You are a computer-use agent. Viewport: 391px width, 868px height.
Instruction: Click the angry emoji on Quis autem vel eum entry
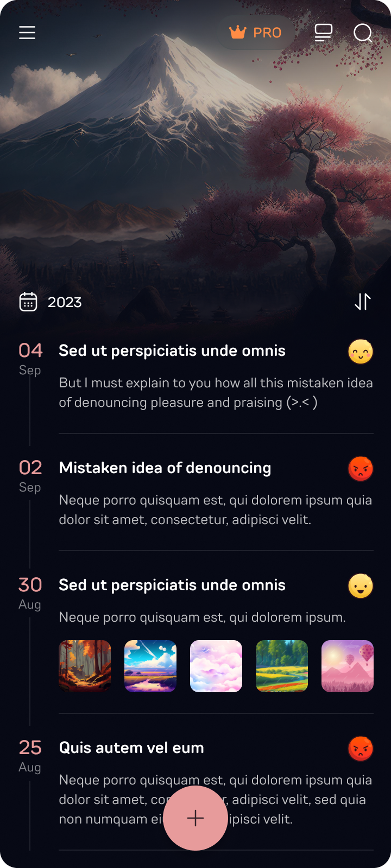[360, 748]
